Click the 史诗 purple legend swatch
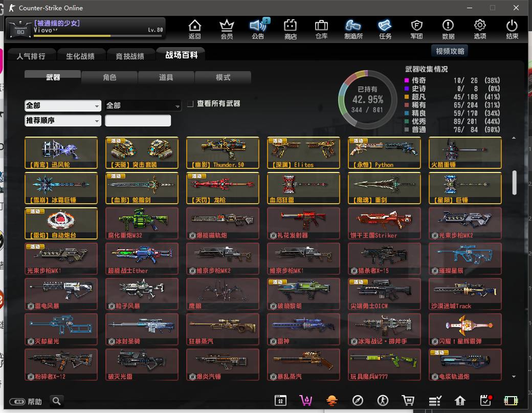Image resolution: width=532 pixels, height=413 pixels. coord(407,89)
